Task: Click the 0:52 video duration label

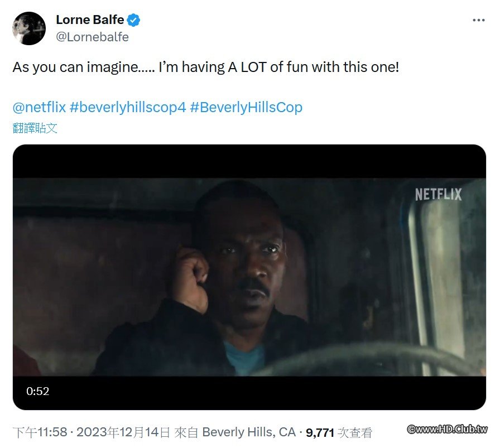Action: (x=38, y=391)
